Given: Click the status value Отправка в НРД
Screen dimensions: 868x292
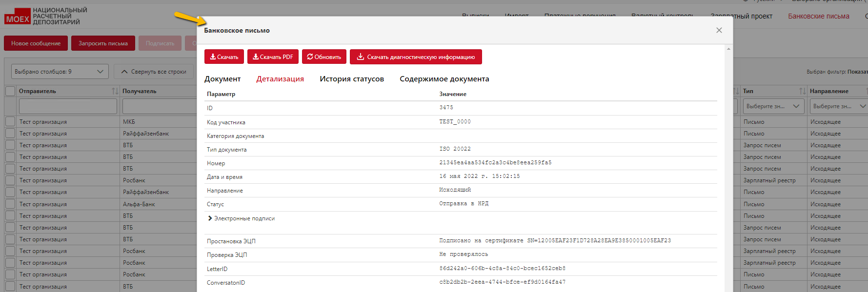Looking at the screenshot, I should (x=464, y=204).
